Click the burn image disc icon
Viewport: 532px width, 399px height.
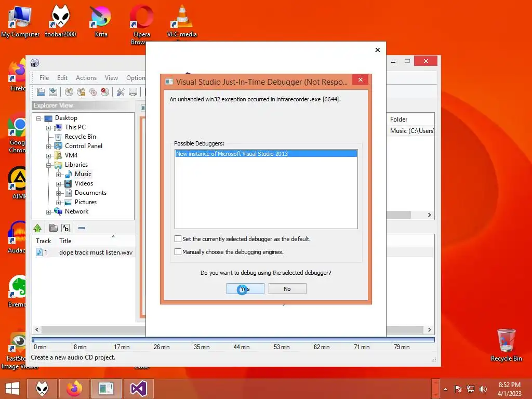[x=81, y=92]
